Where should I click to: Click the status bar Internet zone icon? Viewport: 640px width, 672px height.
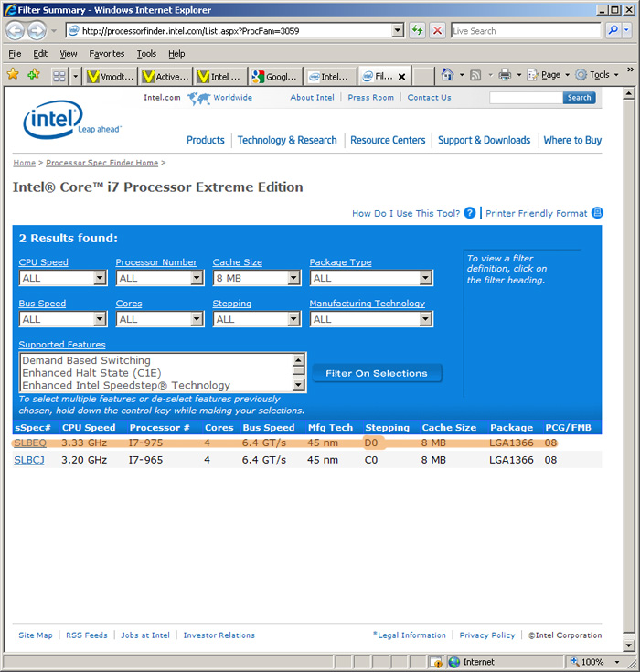(x=454, y=662)
